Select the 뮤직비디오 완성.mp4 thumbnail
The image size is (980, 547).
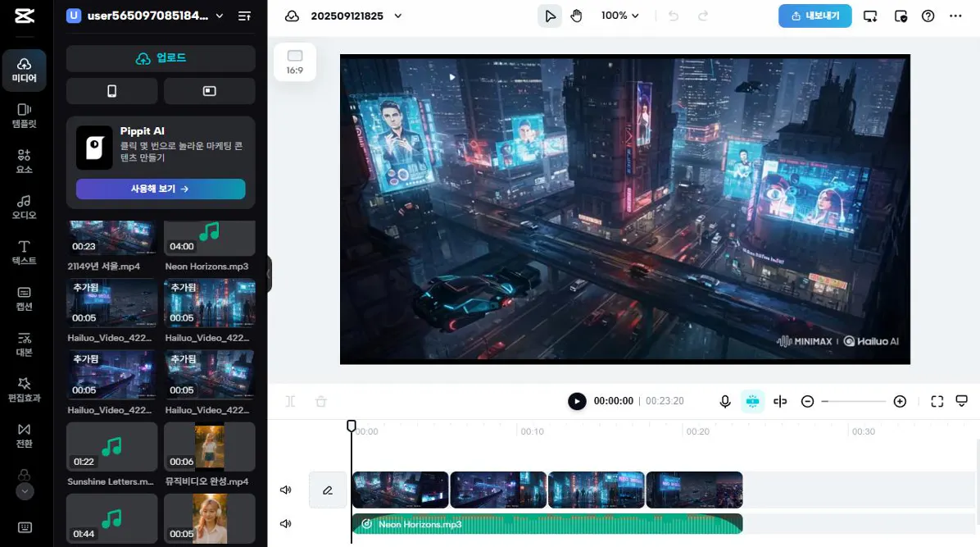(x=210, y=447)
